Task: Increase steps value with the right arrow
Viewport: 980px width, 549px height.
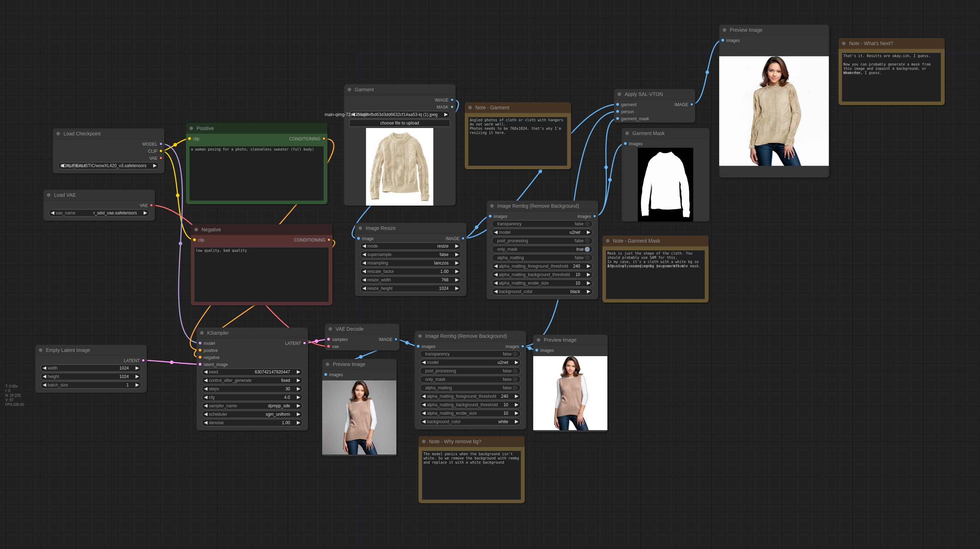Action: point(298,389)
